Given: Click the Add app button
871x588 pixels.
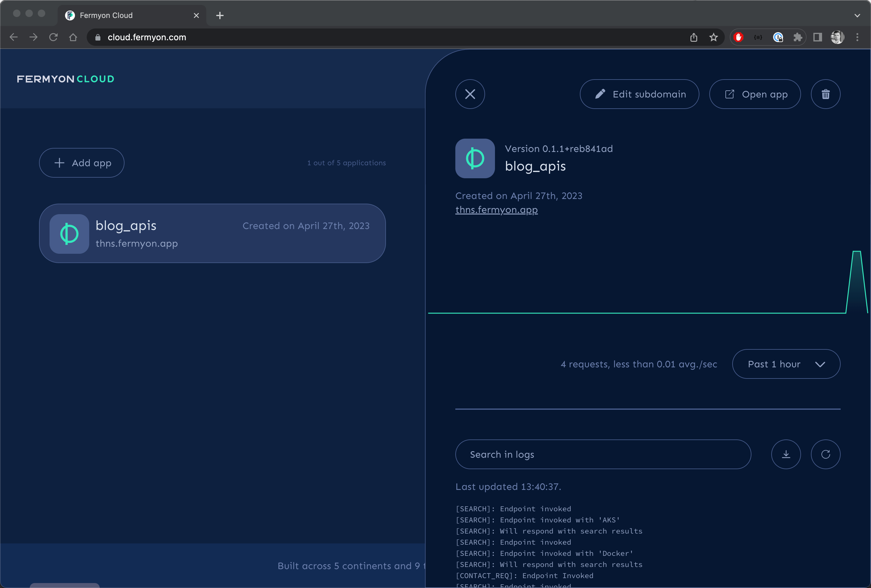Looking at the screenshot, I should pyautogui.click(x=82, y=163).
